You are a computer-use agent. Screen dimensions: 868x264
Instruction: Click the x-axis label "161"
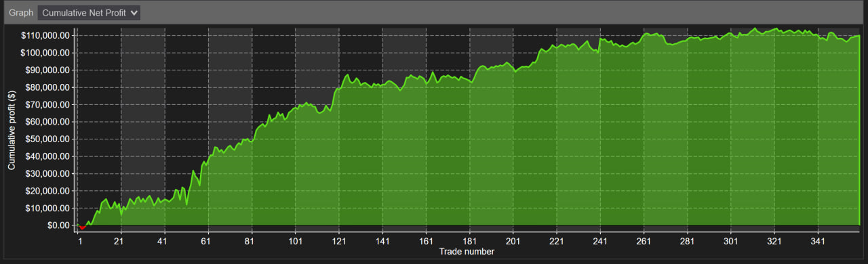426,241
